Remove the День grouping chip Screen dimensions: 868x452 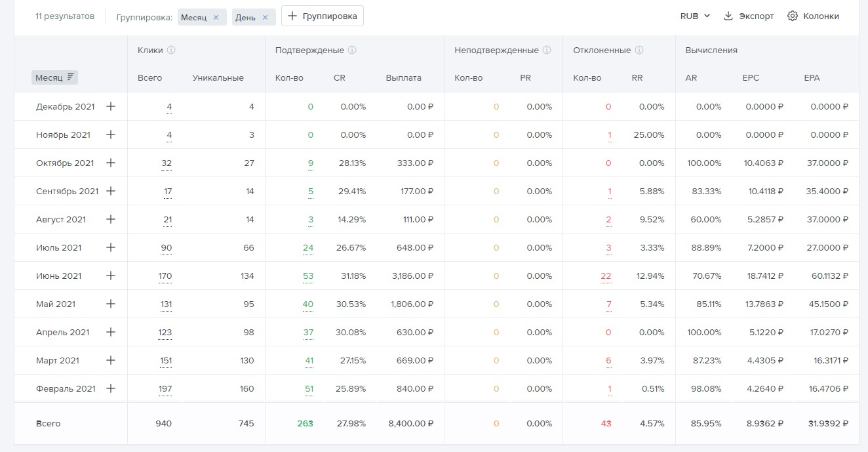(265, 17)
